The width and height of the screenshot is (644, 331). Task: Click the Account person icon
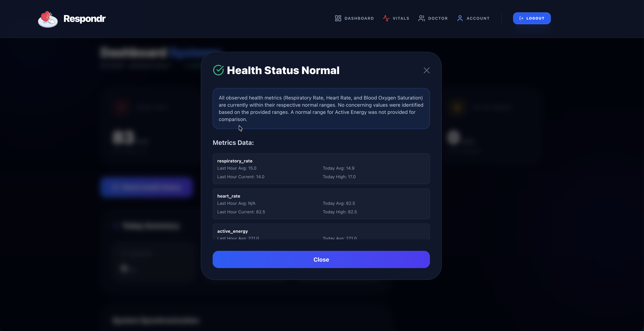460,18
